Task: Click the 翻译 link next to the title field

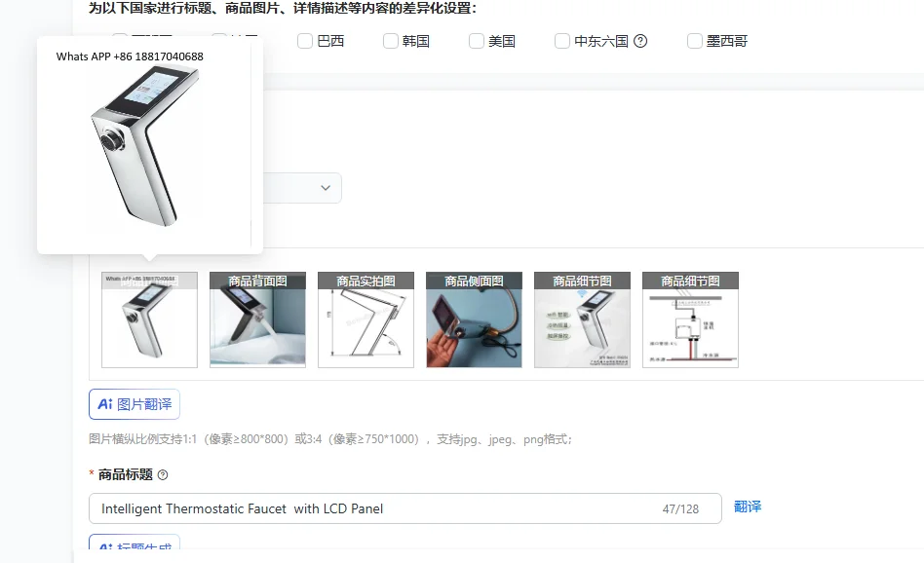Action: pos(748,507)
